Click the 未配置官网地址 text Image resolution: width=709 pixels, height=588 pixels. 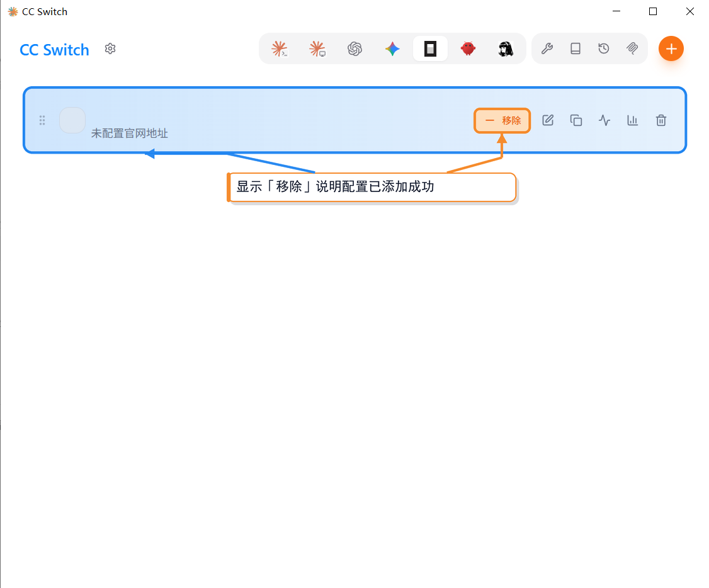click(x=129, y=133)
